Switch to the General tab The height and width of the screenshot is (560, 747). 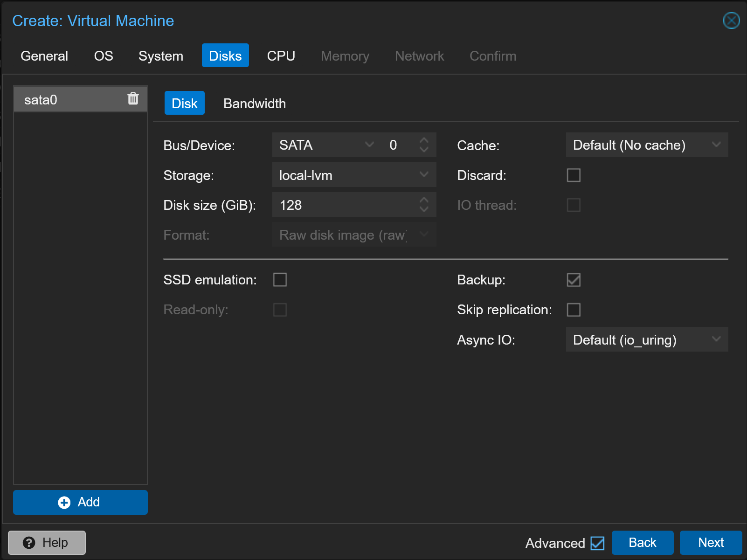pos(44,56)
